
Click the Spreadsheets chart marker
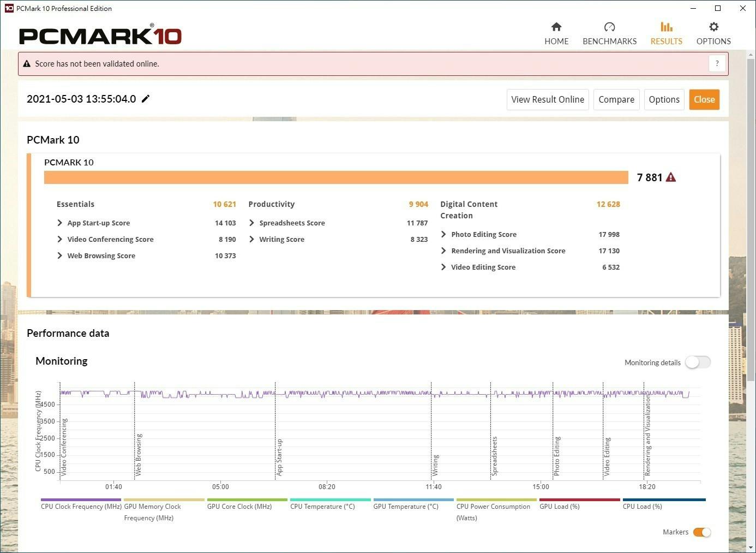[494, 456]
